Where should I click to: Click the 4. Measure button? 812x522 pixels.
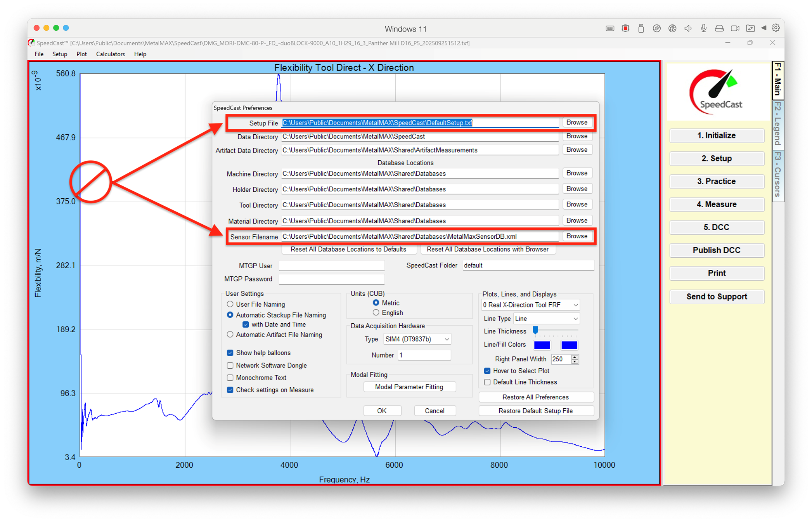click(x=717, y=204)
